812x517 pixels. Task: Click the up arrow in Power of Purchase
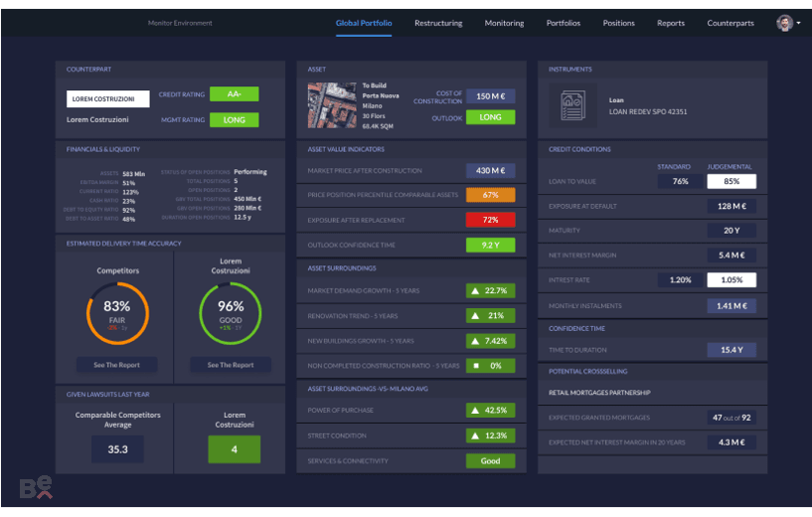tap(475, 411)
